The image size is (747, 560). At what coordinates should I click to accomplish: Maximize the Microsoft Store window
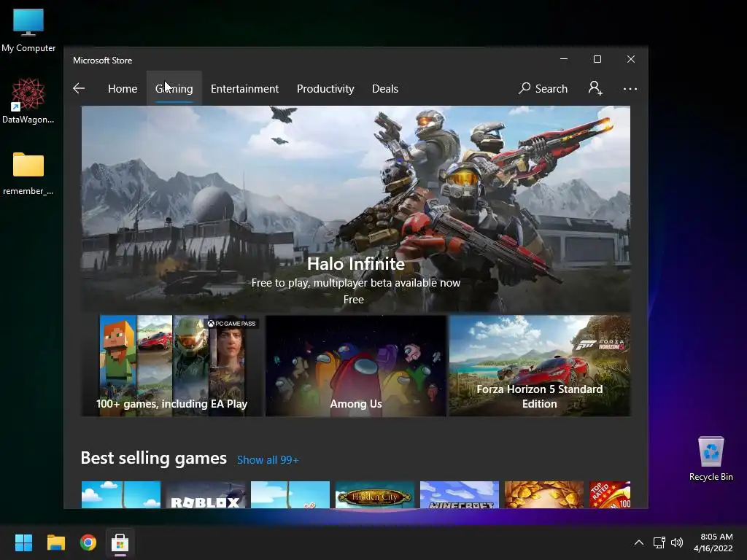pos(597,59)
